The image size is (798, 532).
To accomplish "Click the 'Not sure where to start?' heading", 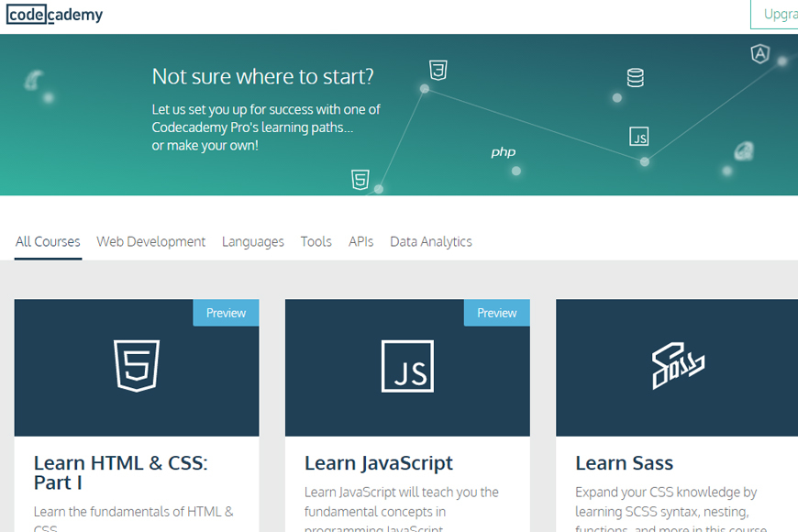I will [x=262, y=76].
